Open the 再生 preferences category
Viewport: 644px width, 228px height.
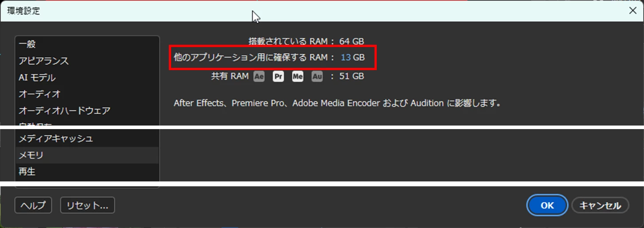[x=87, y=172]
